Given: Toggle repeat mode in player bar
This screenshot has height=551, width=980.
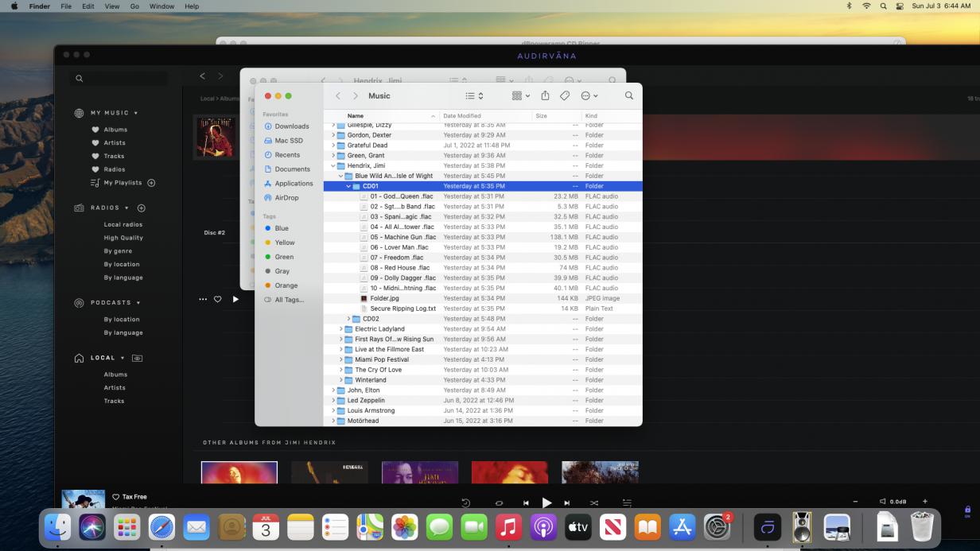Looking at the screenshot, I should point(499,502).
